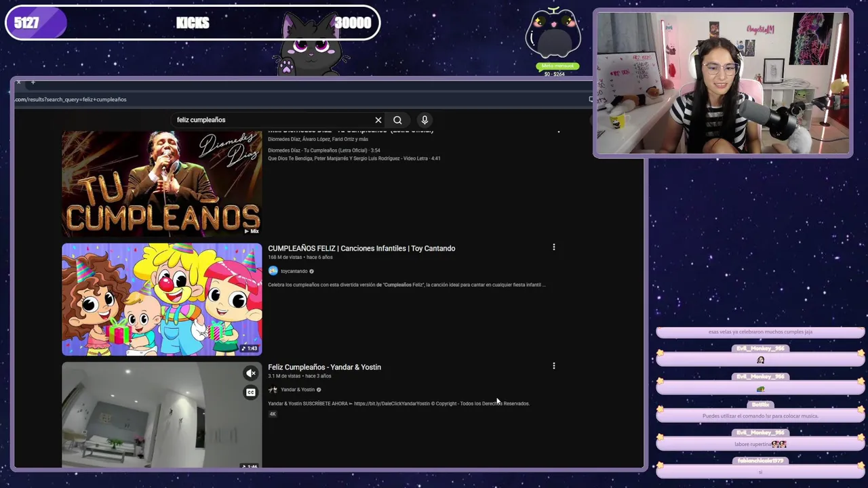Click the BotRix chat message about !sr command

tap(760, 416)
